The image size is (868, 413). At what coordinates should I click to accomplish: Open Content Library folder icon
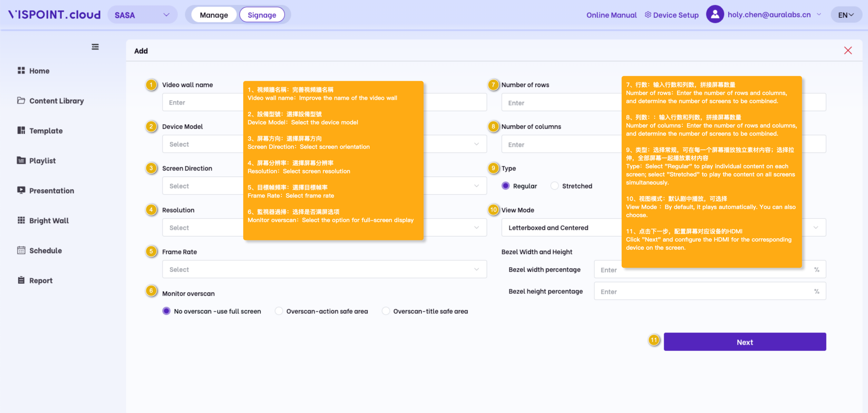(x=21, y=100)
